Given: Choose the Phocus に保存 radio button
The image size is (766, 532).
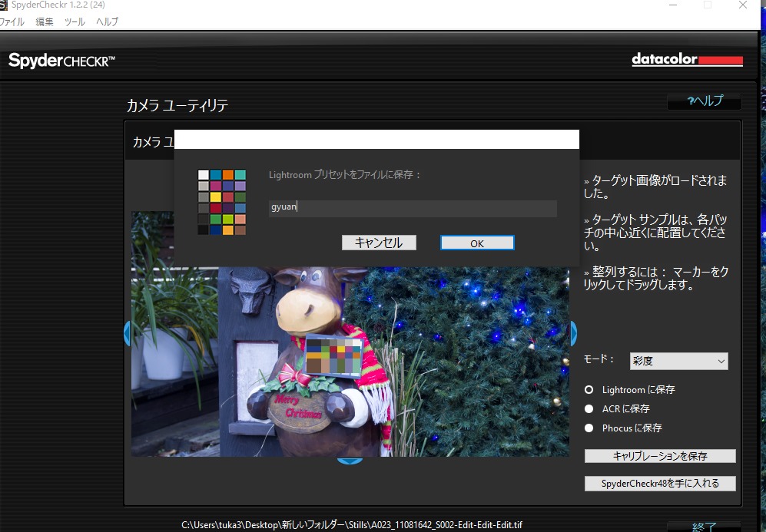Looking at the screenshot, I should [589, 428].
